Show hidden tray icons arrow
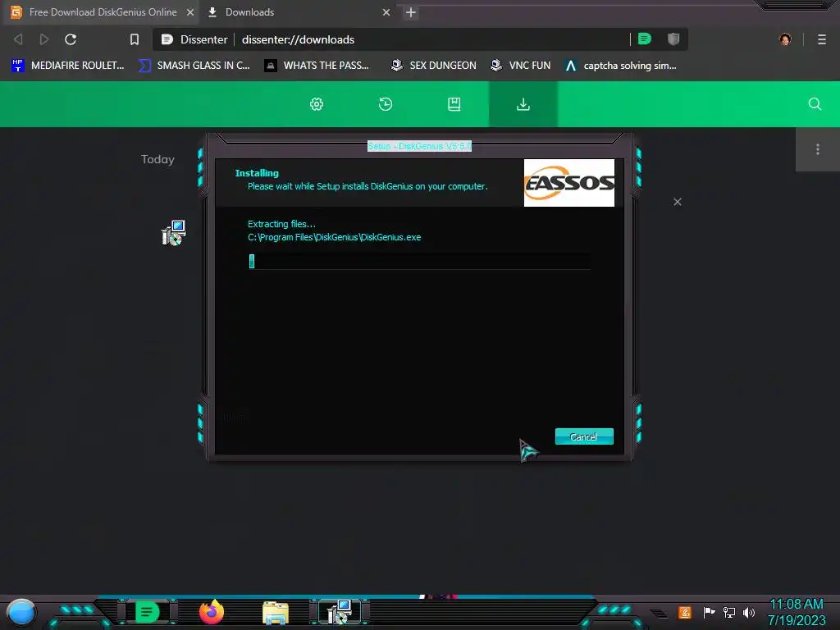Screen dimensions: 840x630 coord(660,613)
